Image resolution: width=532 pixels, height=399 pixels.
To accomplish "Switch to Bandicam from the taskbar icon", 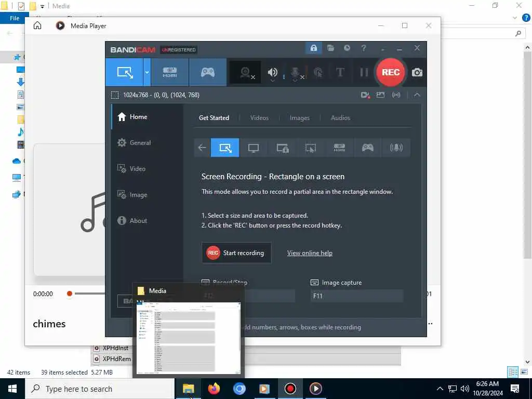I will coord(290,389).
